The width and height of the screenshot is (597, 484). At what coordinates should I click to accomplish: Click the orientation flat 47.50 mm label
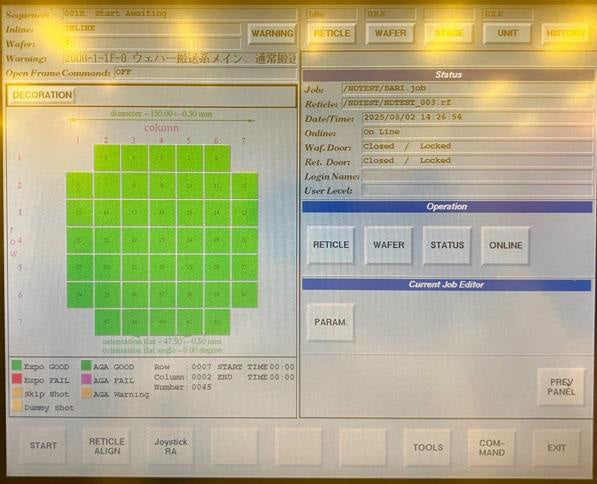click(162, 341)
